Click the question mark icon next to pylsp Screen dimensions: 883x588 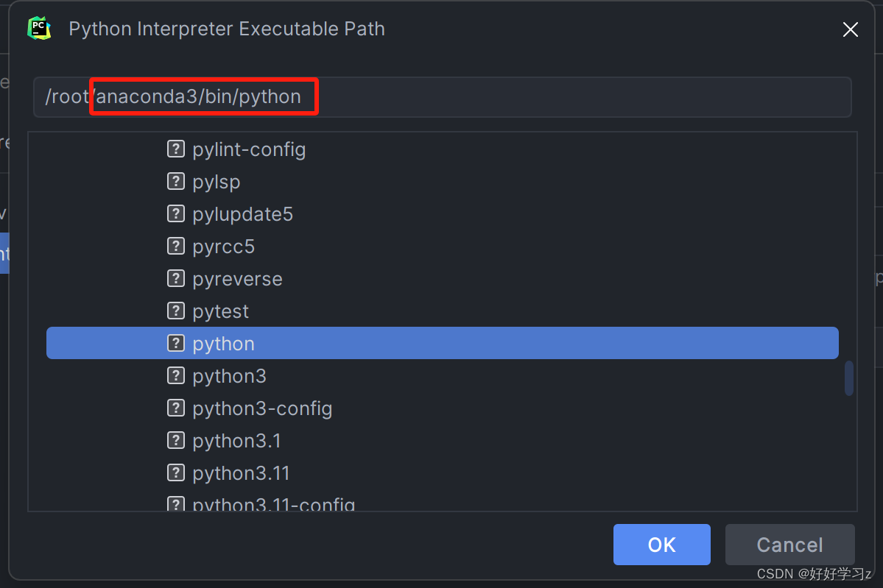point(176,181)
